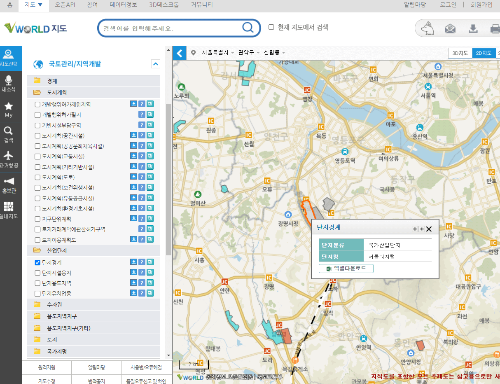Click the question mark icon on the 기반시설부담구역 row
500x384 pixels.
142,125
